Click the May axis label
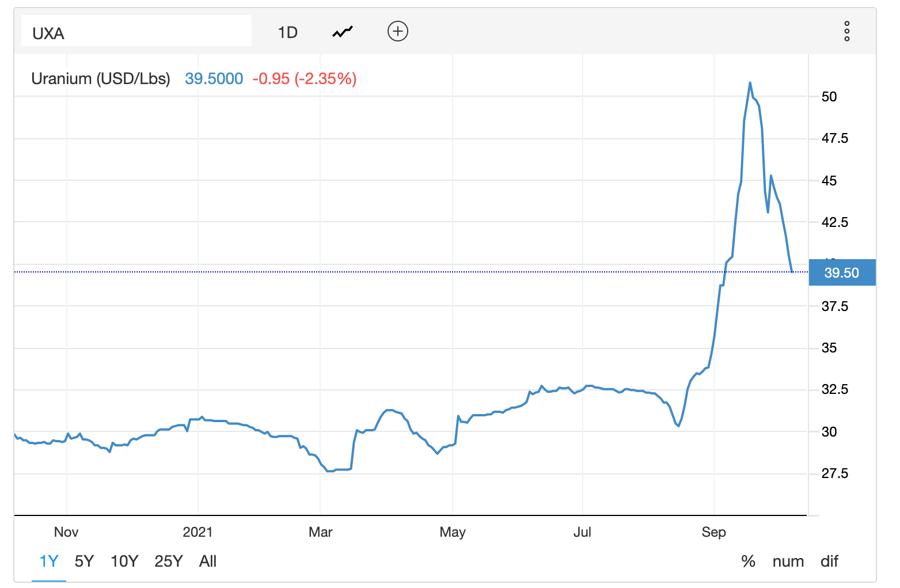Screen dimensions: 900x588 pos(453,532)
